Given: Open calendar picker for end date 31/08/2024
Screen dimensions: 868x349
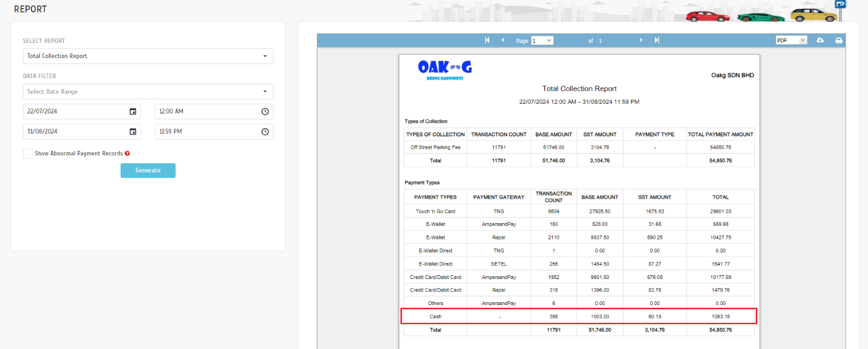Looking at the screenshot, I should coord(133,131).
